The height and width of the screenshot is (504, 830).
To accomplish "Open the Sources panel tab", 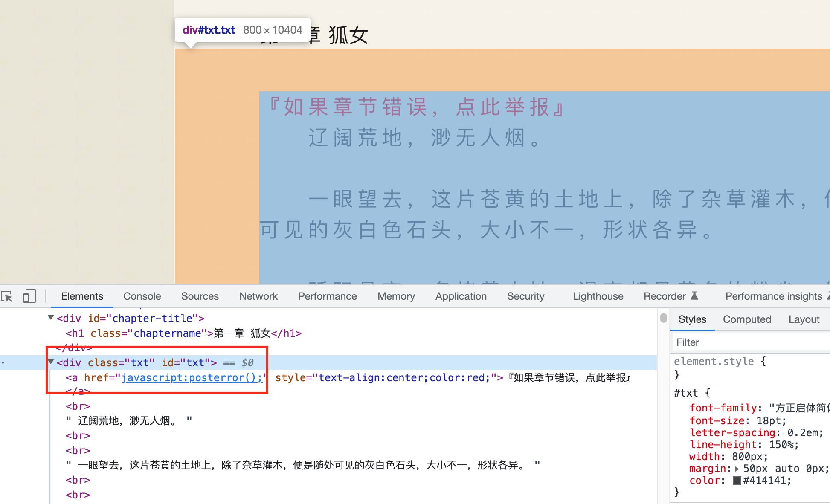I will coord(200,296).
